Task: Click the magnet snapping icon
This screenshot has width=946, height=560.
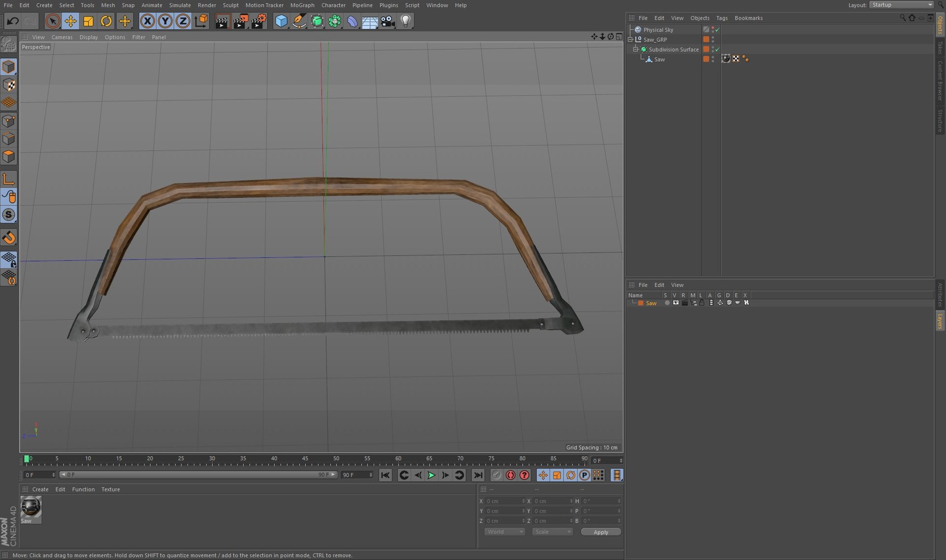Action: 9,237
